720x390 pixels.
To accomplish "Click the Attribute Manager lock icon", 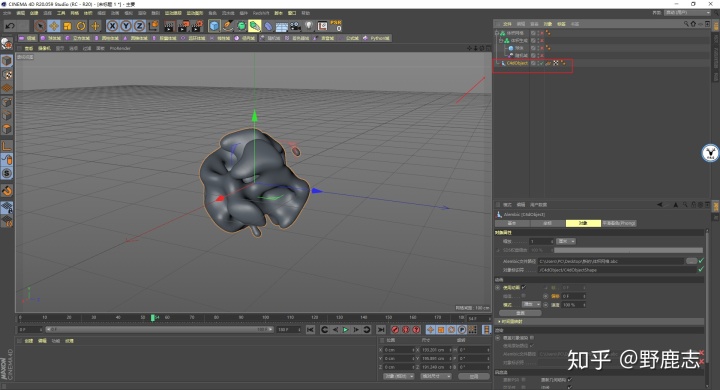I will click(693, 205).
